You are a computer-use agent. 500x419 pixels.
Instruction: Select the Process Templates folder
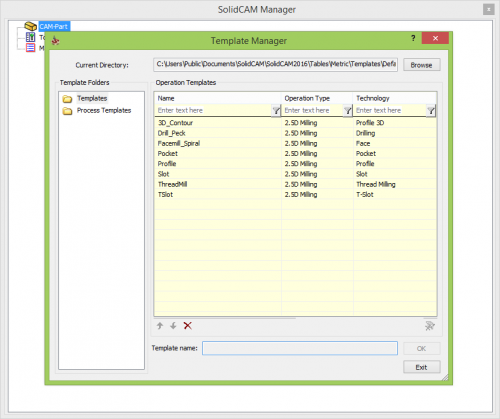pos(104,110)
